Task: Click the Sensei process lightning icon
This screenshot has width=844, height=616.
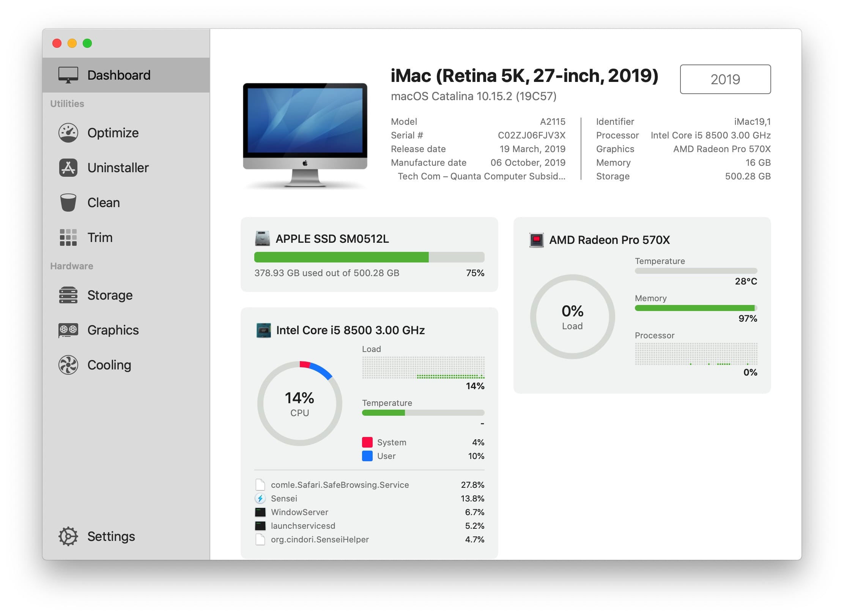Action: point(260,498)
